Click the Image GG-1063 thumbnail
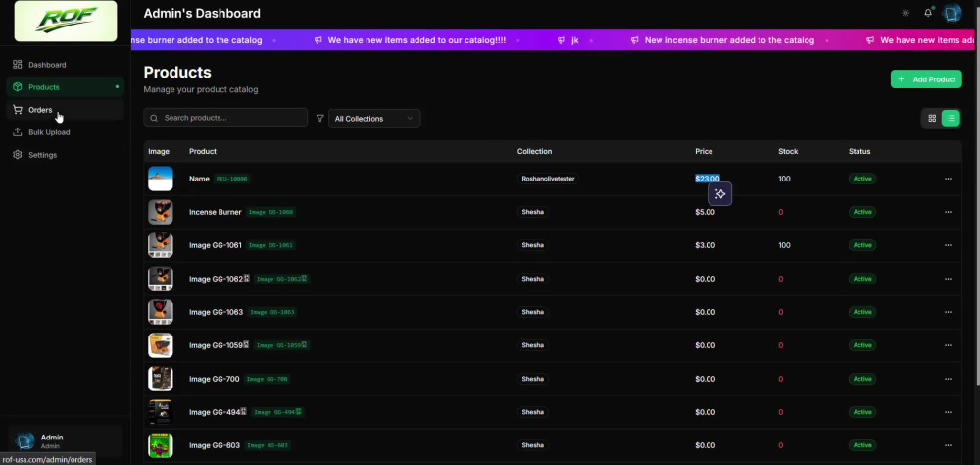 [161, 312]
